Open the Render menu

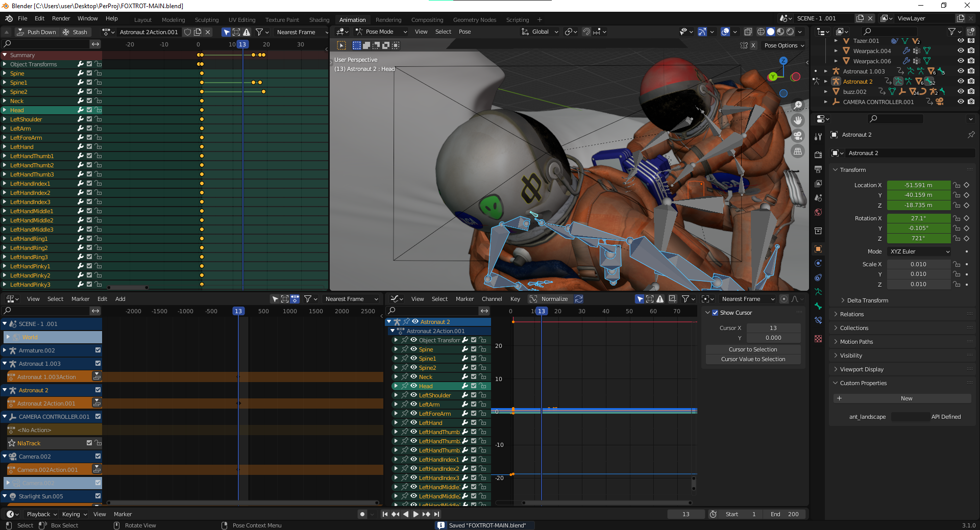(61, 18)
